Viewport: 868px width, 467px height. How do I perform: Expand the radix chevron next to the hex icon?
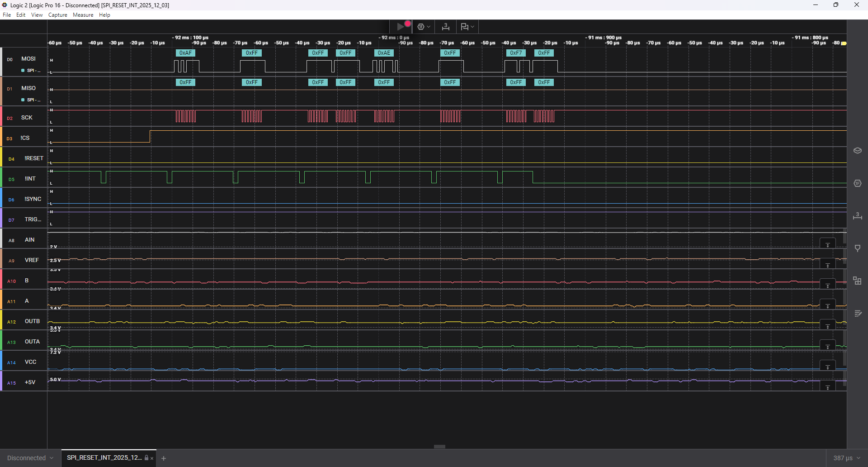point(429,26)
